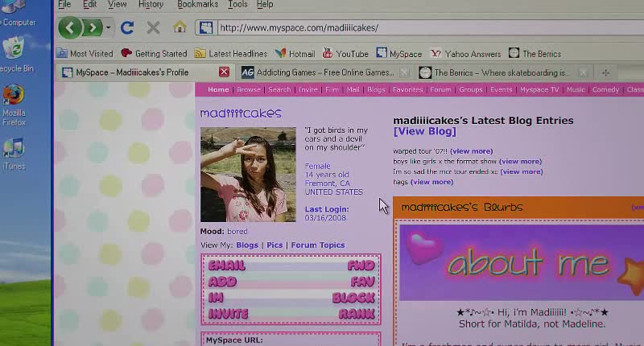Screen dimensions: 644x346
Task: Open The Berrics bookmark
Action: 535,53
